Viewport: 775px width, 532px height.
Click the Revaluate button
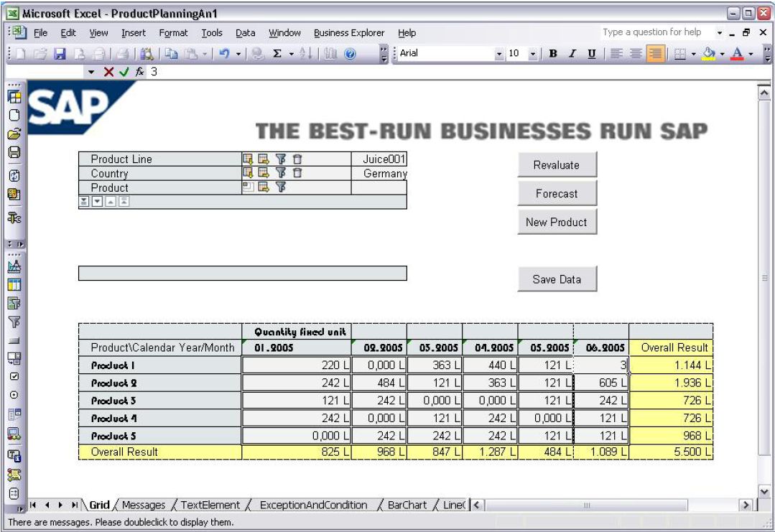point(557,165)
